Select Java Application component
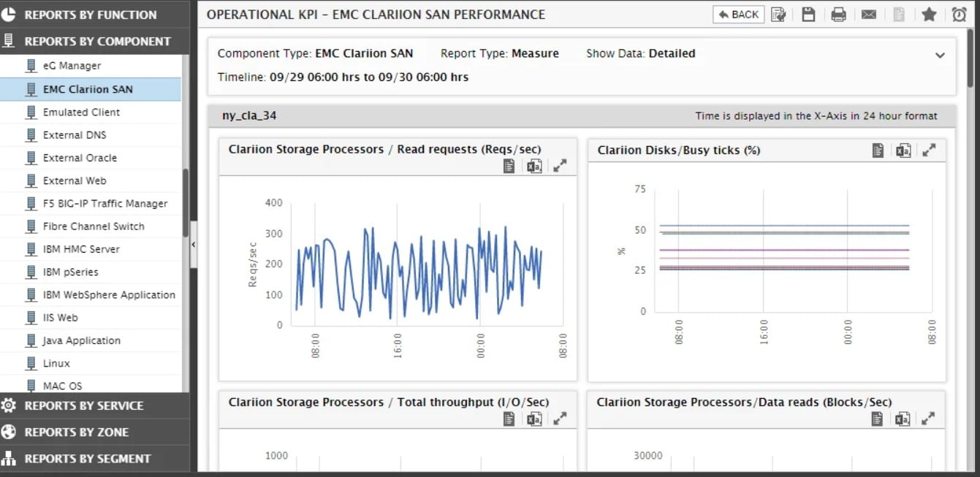This screenshot has width=980, height=477. pos(91,340)
